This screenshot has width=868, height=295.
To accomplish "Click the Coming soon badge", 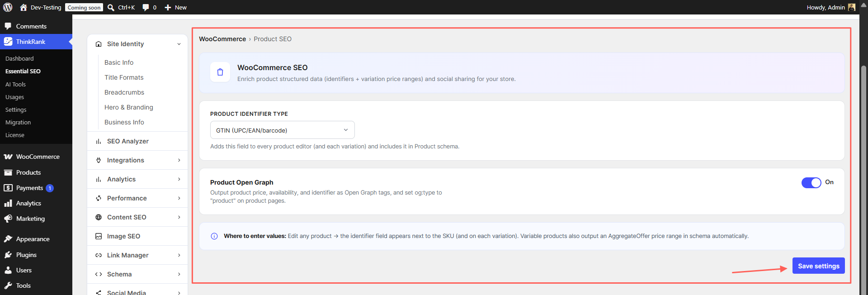I will click(x=84, y=7).
